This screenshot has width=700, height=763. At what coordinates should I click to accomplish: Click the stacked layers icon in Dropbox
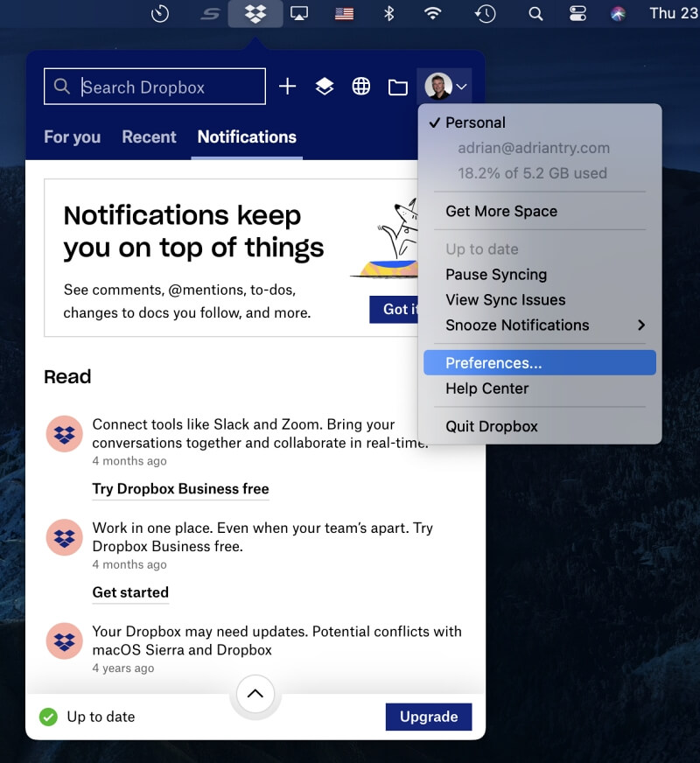coord(325,87)
